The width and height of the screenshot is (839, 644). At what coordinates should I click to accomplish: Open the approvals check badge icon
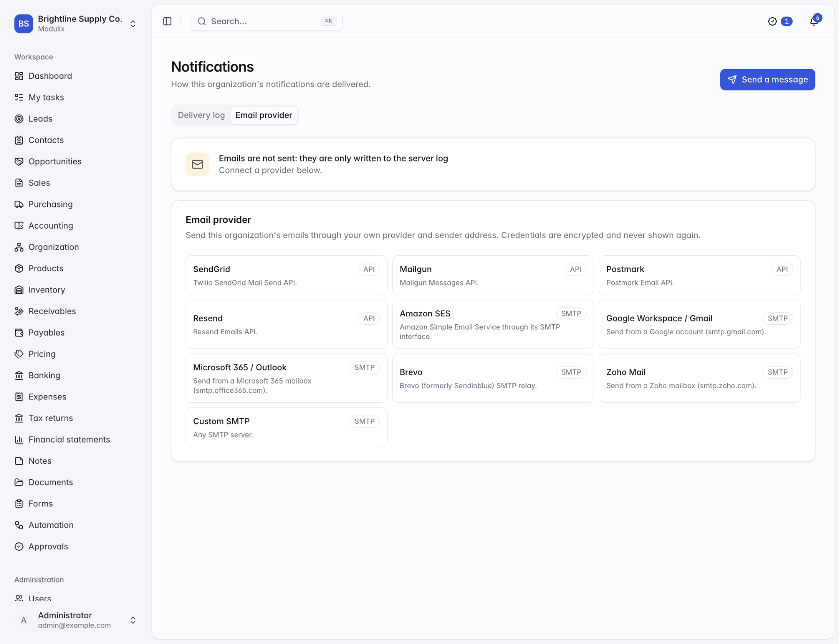click(x=772, y=22)
